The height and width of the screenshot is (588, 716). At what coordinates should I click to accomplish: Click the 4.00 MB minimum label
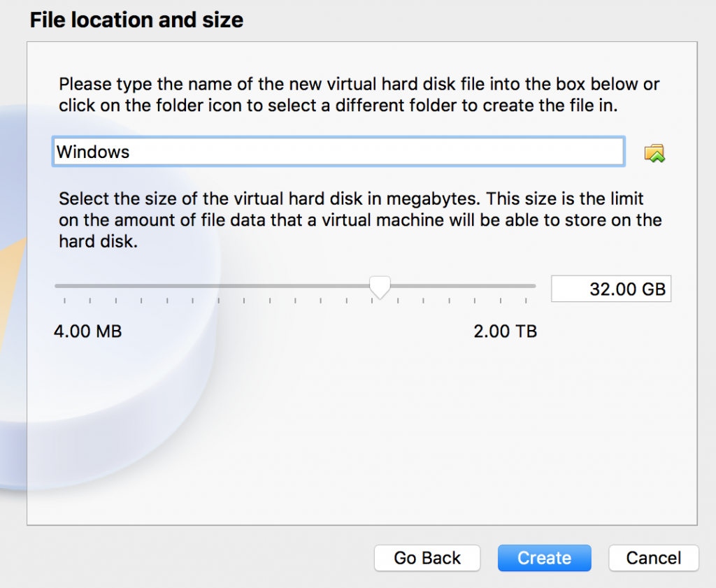click(87, 331)
